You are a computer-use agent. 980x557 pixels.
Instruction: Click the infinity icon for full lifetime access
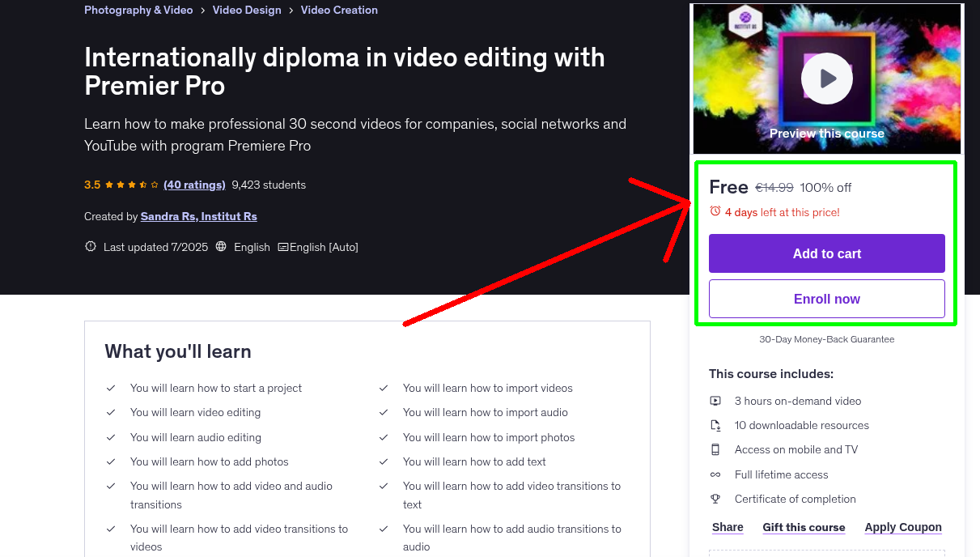(x=715, y=474)
